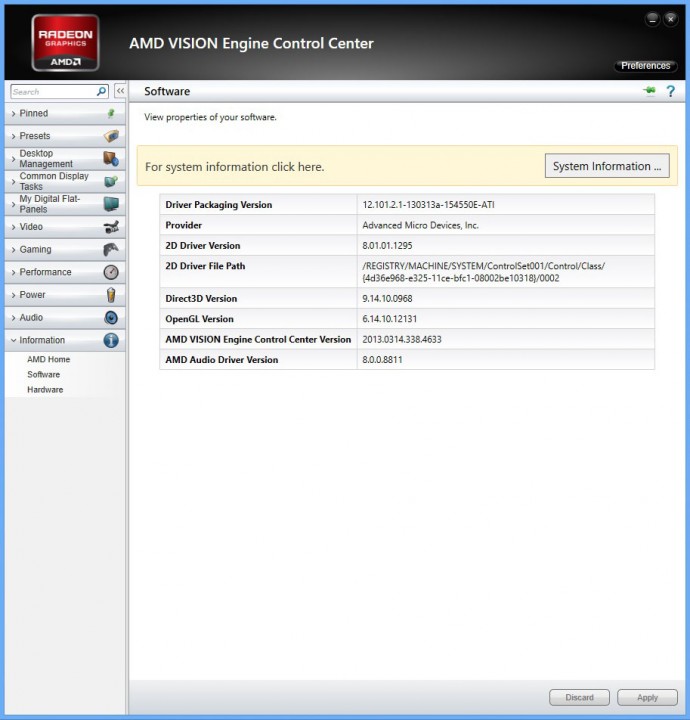Expand My Digital Flat-Panels section
Image resolution: width=690 pixels, height=720 pixels.
point(65,204)
